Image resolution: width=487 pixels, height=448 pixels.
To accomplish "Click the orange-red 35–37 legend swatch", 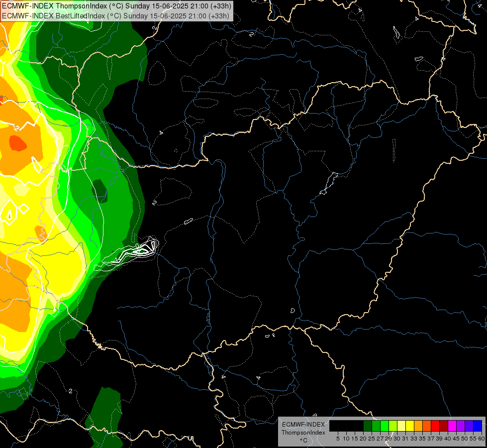I will coord(427,426).
